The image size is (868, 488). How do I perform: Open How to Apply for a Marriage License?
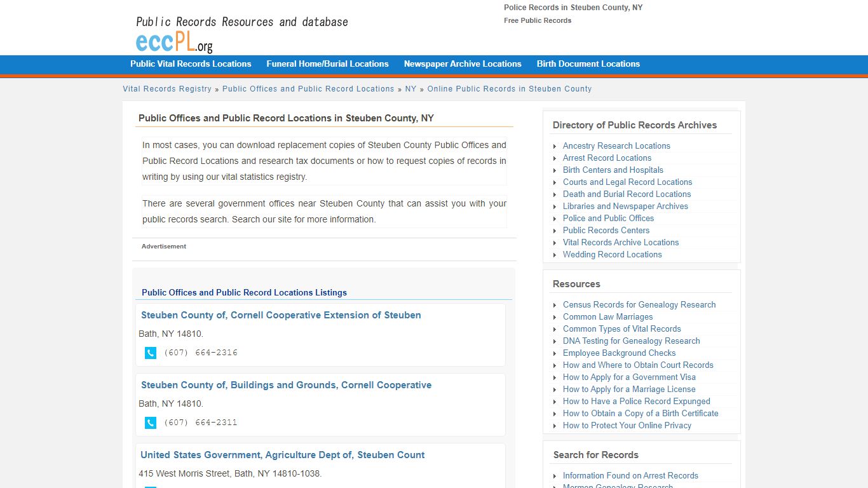point(629,390)
